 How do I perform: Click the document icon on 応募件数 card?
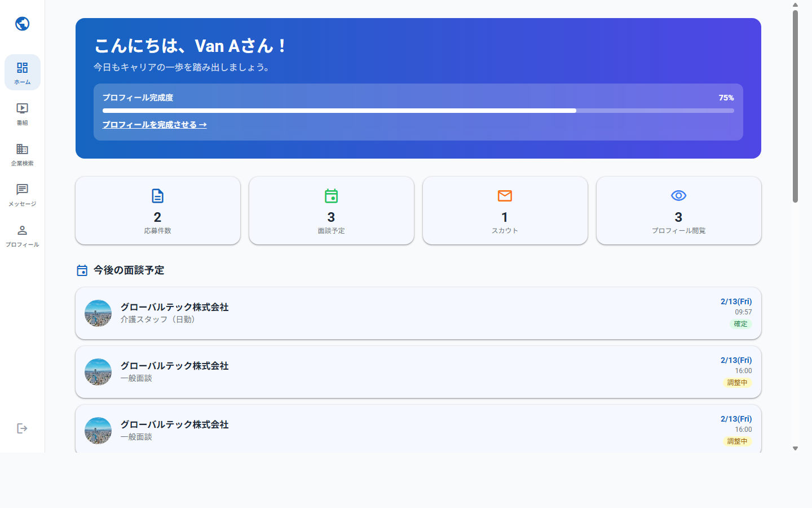click(x=157, y=196)
